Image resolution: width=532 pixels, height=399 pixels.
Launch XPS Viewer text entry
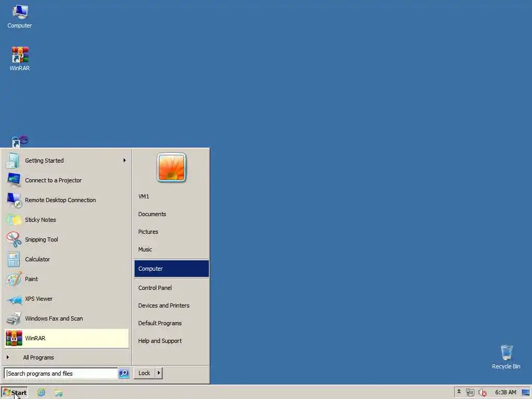point(38,299)
